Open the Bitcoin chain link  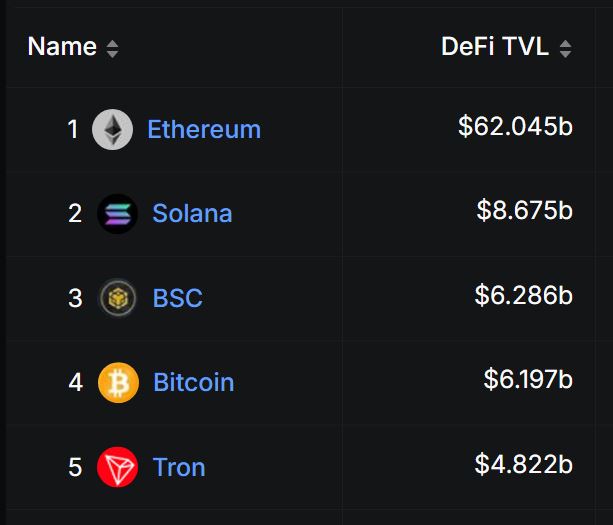tap(193, 383)
